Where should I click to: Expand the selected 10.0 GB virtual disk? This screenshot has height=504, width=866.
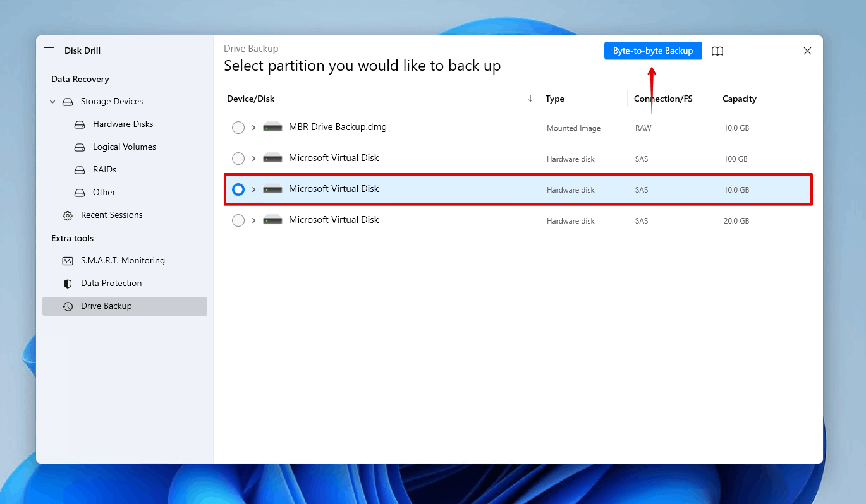tap(253, 189)
